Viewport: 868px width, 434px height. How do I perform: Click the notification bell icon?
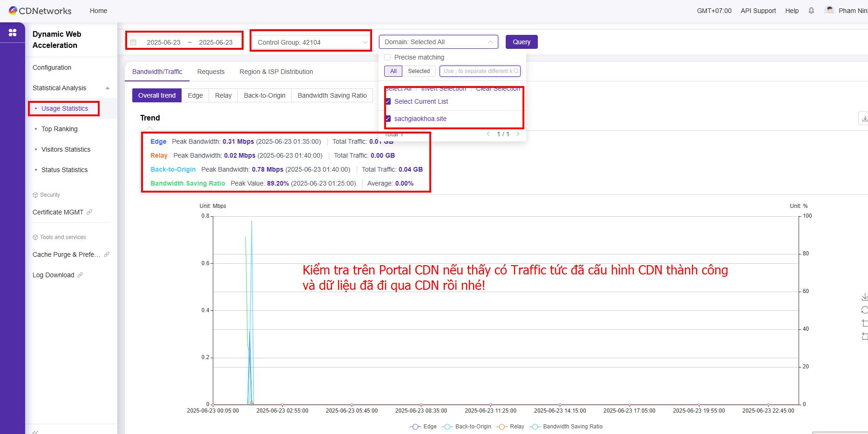click(x=811, y=11)
